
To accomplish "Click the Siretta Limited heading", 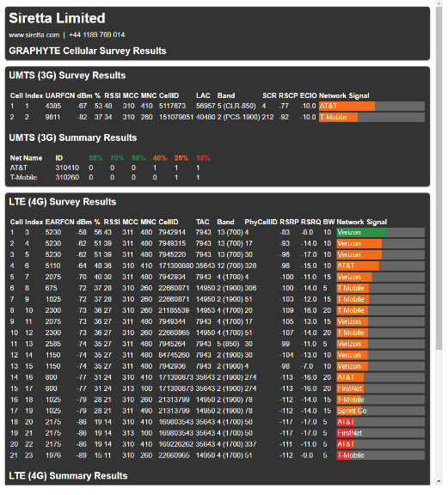I will (x=58, y=18).
